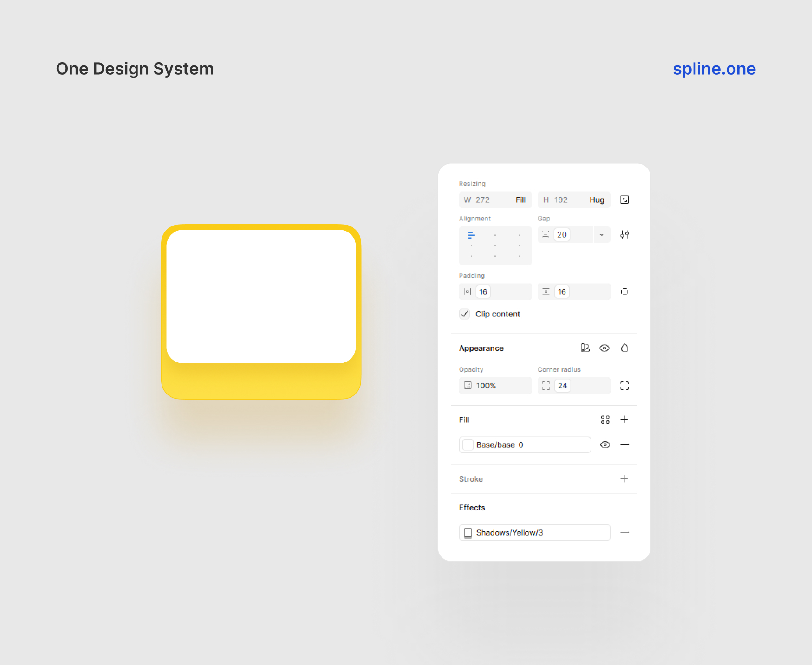
Task: Click the individual corners icon
Action: (624, 386)
